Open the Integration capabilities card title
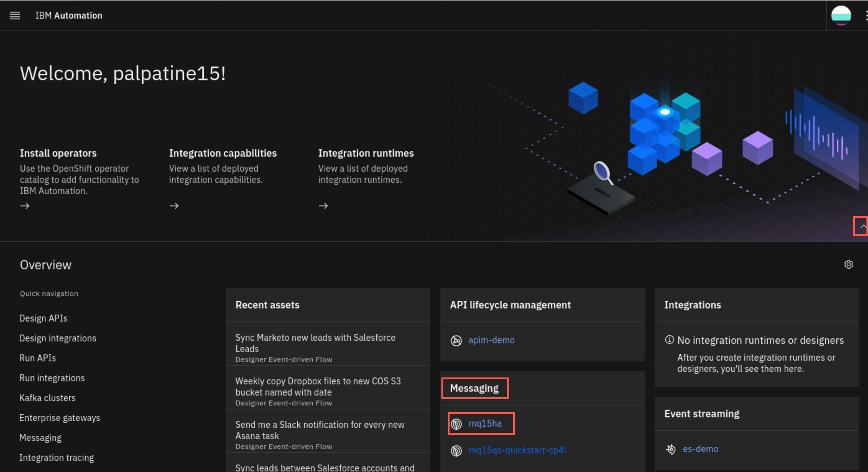The image size is (868, 472). (223, 153)
